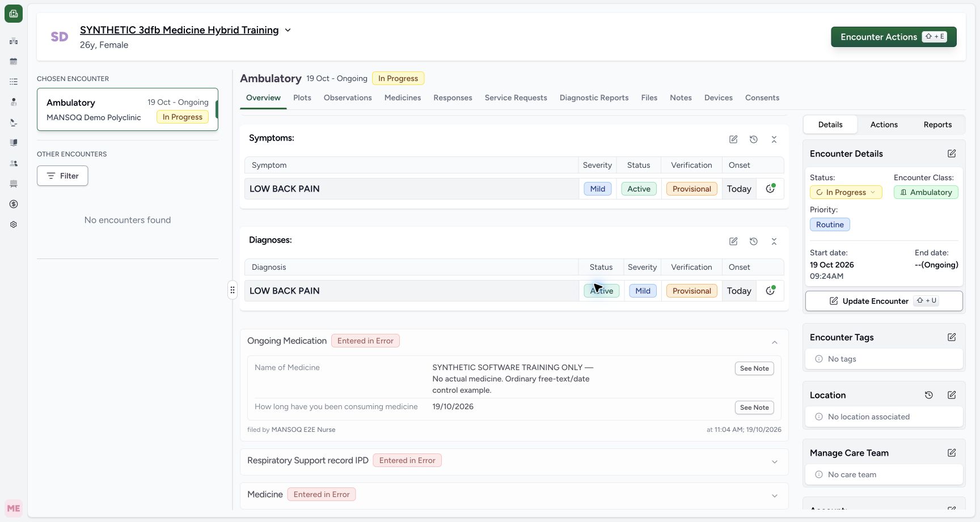This screenshot has width=980, height=522.
Task: Click the Diagnoses edit pencil icon
Action: tap(733, 241)
